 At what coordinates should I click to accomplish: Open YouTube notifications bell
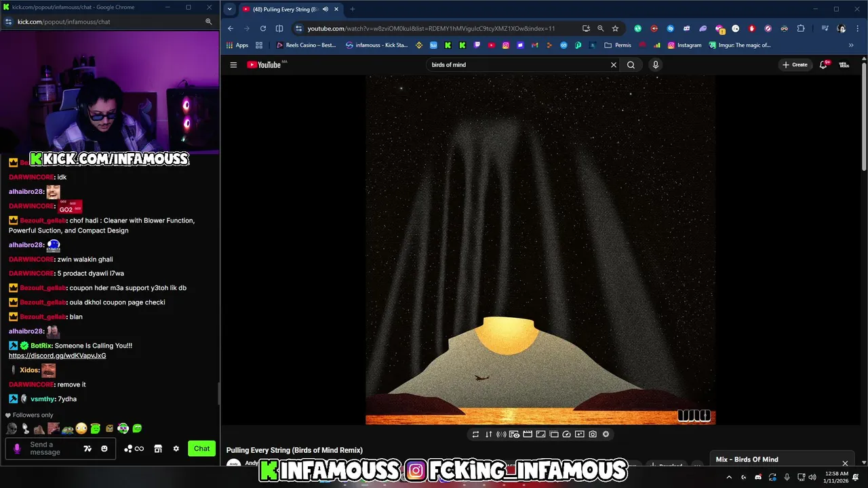824,65
